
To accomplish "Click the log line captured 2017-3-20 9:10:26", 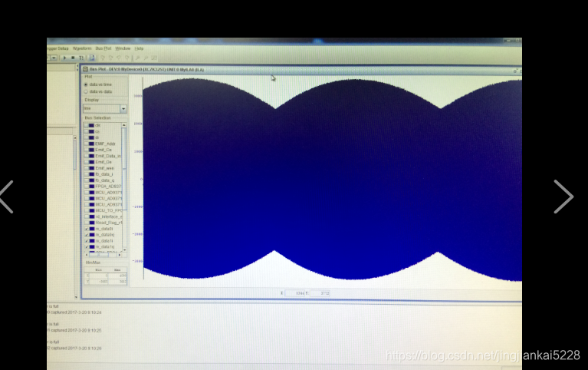I will coord(76,349).
